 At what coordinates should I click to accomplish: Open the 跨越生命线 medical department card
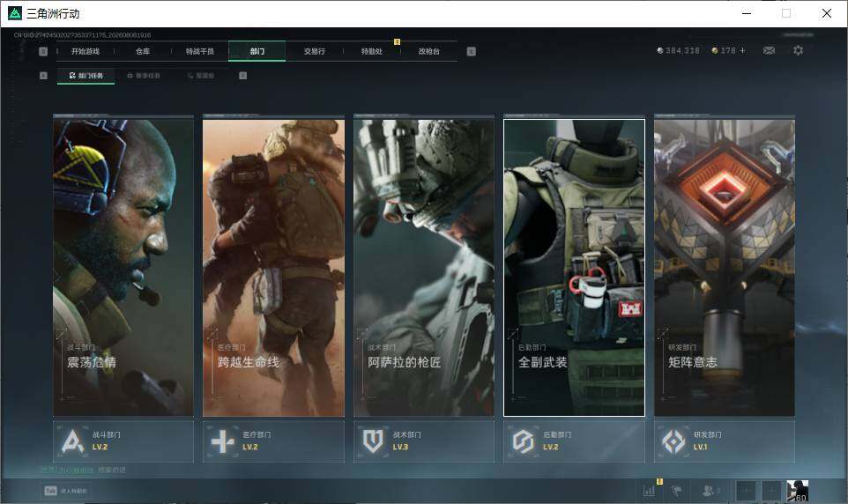(x=273, y=268)
